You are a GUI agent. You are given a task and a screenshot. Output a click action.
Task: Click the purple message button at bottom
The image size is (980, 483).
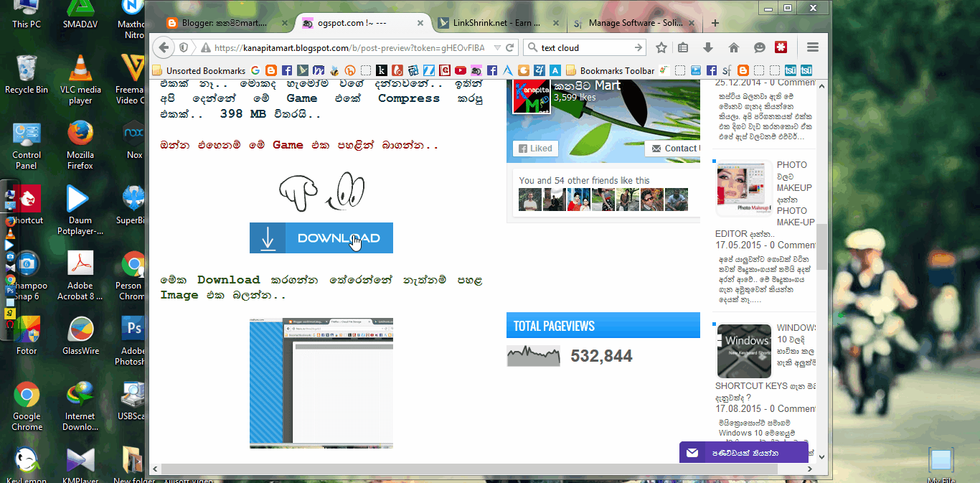(743, 453)
